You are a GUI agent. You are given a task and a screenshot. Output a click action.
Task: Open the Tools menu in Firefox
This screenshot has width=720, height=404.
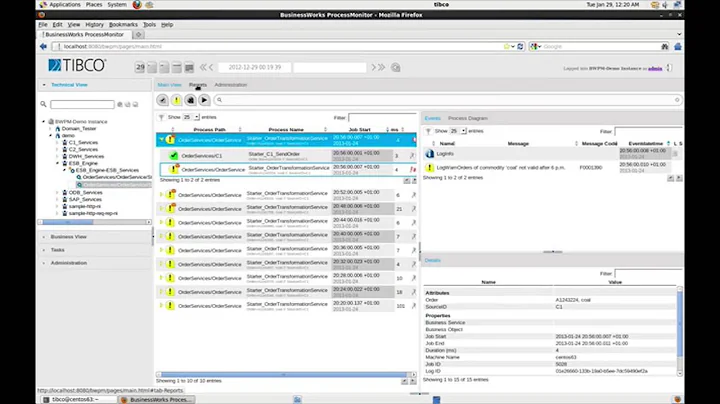[149, 25]
